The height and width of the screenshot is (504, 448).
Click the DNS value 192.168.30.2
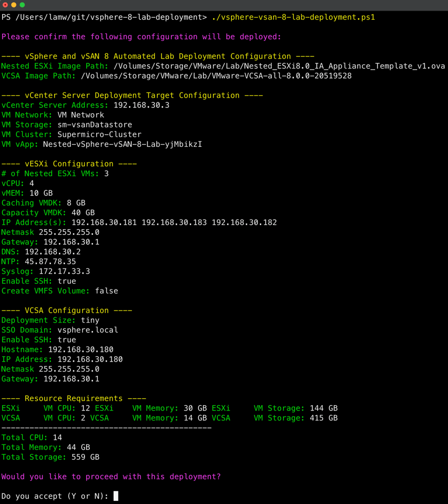pos(53,251)
